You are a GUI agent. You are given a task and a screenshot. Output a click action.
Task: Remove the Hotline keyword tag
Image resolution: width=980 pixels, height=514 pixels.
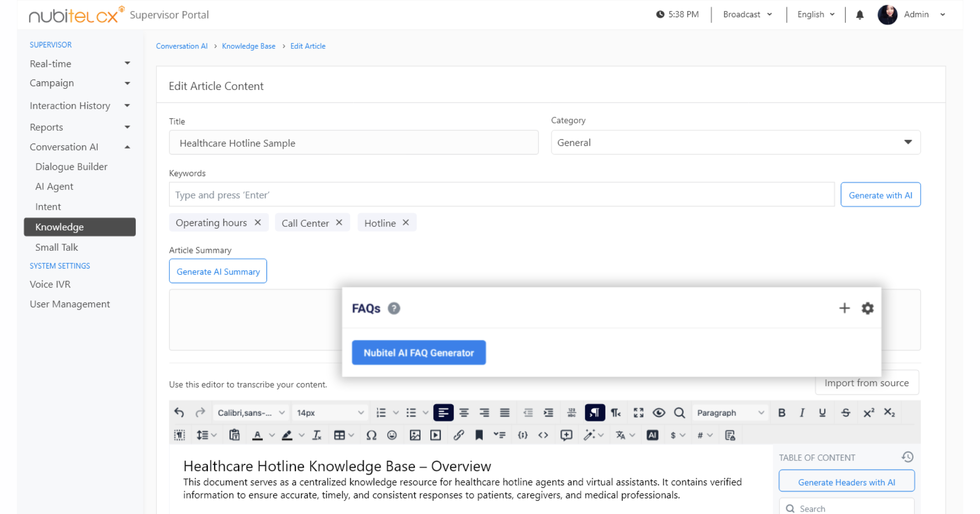(405, 222)
